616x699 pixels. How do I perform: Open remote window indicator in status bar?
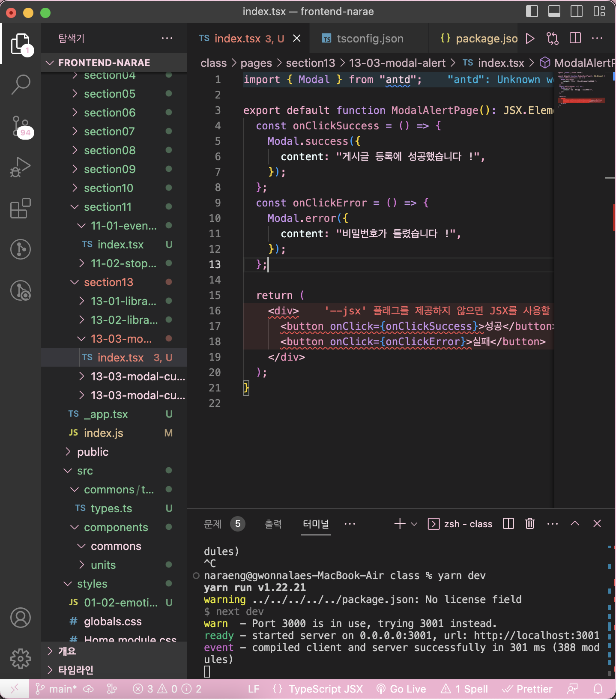click(x=15, y=689)
